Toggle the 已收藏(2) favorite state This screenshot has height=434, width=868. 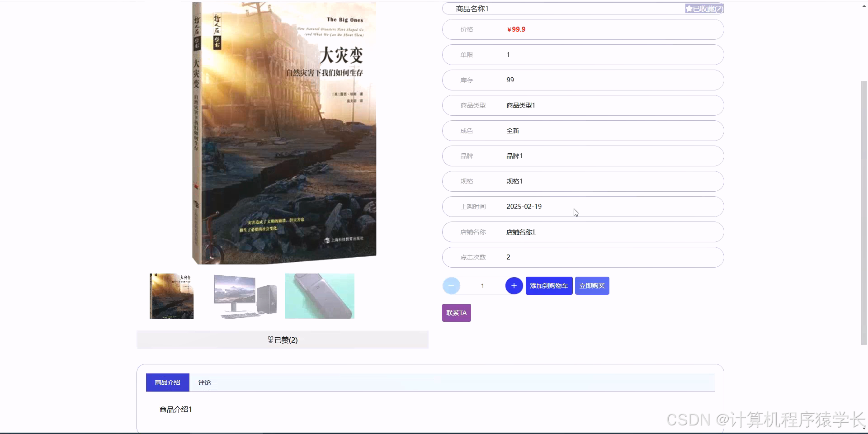click(x=704, y=8)
